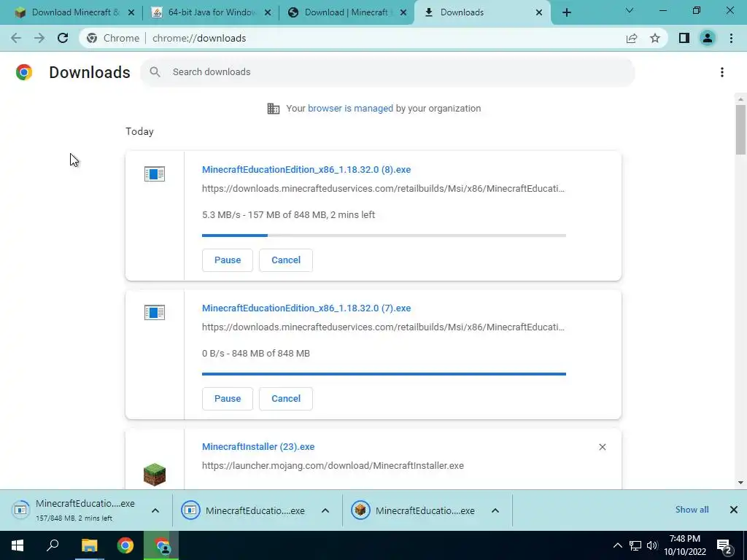Open the Windows Start menu
This screenshot has height=560, width=747.
coord(18,545)
